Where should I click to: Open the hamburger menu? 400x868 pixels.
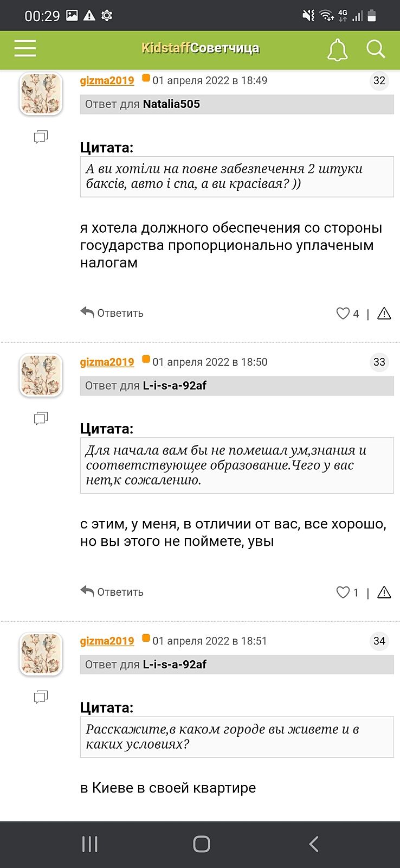(25, 48)
